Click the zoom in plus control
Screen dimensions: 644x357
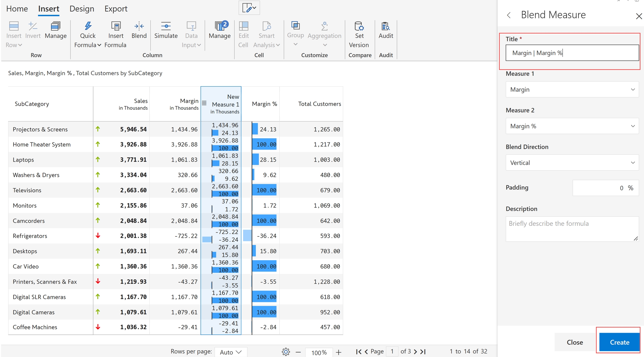(x=338, y=352)
